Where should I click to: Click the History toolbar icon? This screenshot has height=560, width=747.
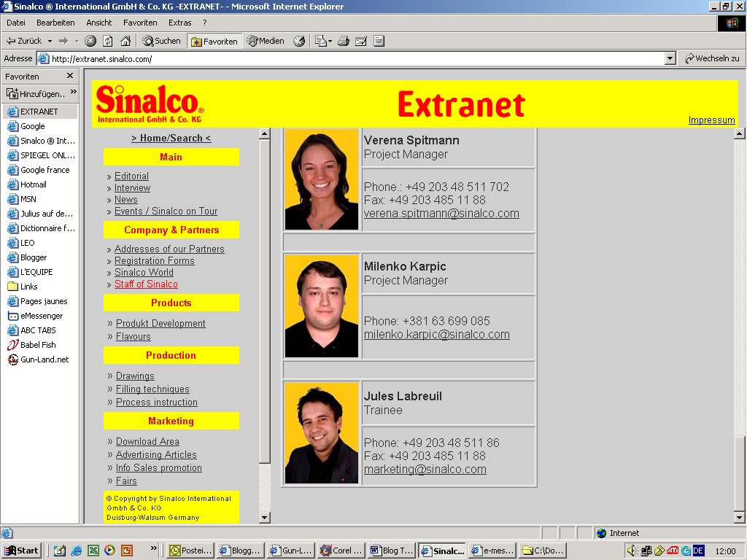pos(298,41)
